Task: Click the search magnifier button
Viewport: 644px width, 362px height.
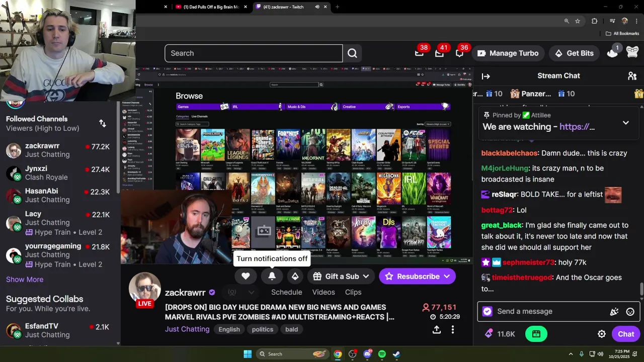Action: coord(352,53)
